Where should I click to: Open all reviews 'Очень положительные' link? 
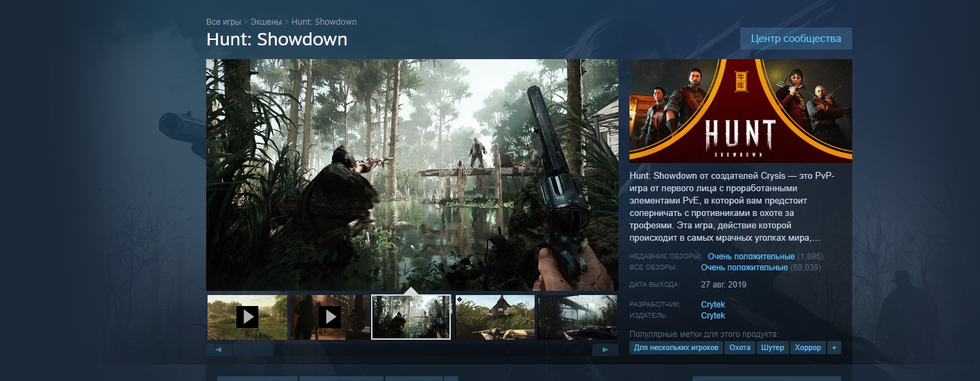tap(744, 268)
